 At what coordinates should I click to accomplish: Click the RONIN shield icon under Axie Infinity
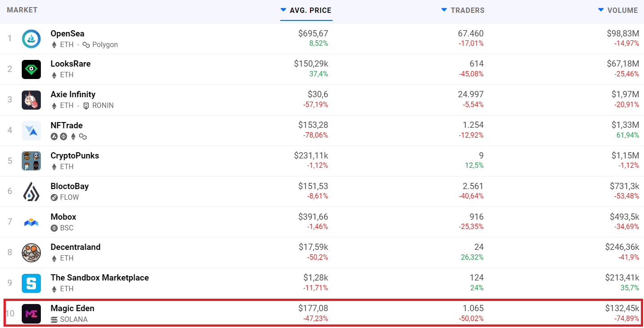(86, 106)
